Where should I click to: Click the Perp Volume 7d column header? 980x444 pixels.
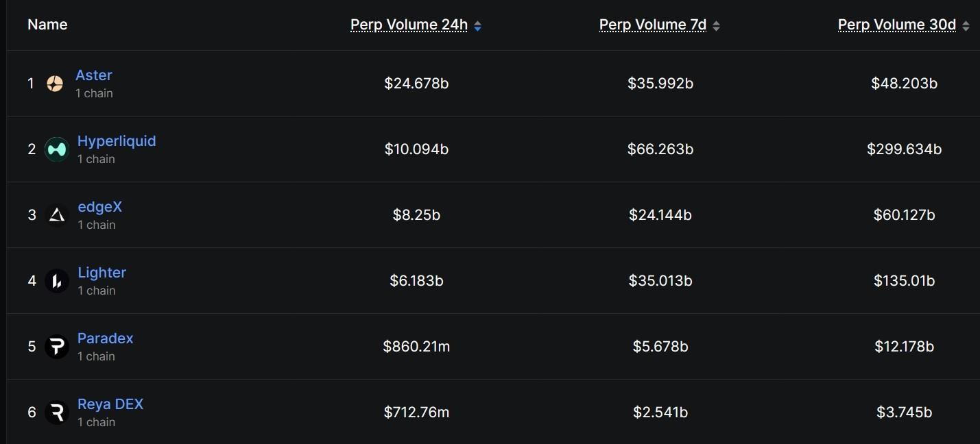click(x=652, y=25)
